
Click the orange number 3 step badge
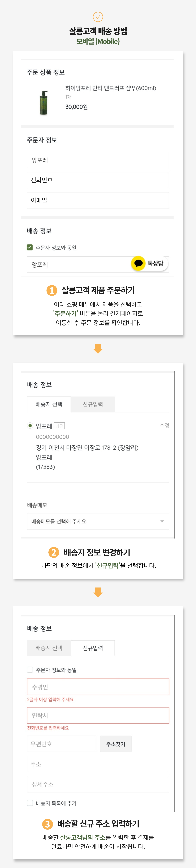coord(47,824)
